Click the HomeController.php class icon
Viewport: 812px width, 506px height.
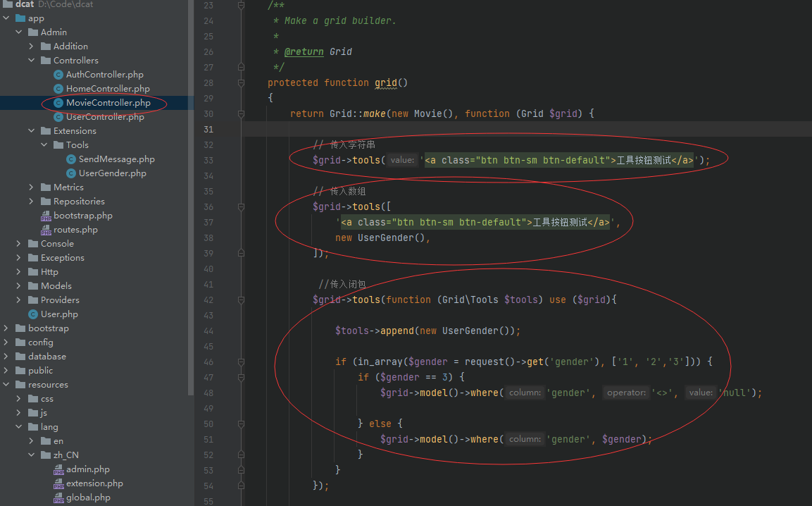pos(58,89)
